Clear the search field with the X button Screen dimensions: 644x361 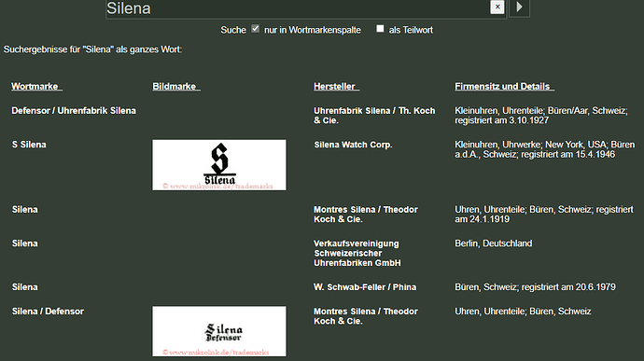click(x=497, y=7)
